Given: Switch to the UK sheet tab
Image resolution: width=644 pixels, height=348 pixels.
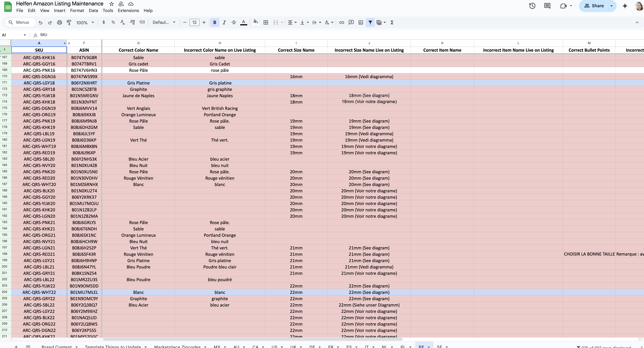Looking at the screenshot, I should 293,346.
